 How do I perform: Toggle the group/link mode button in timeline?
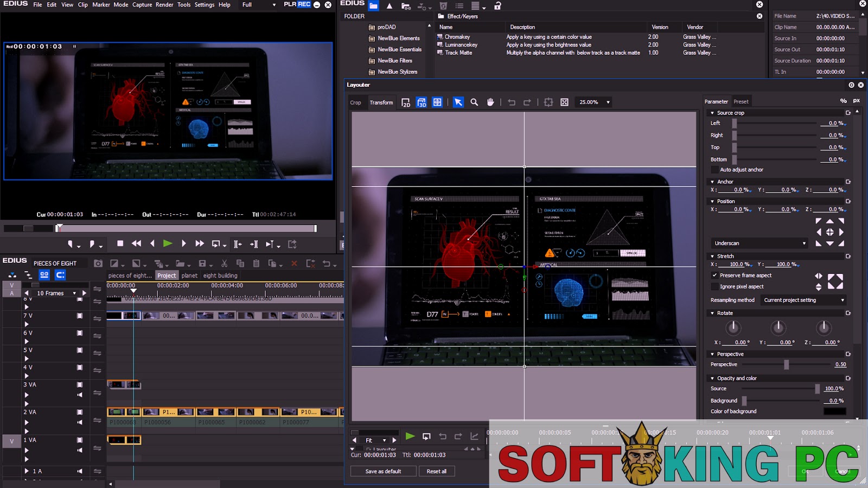click(44, 275)
